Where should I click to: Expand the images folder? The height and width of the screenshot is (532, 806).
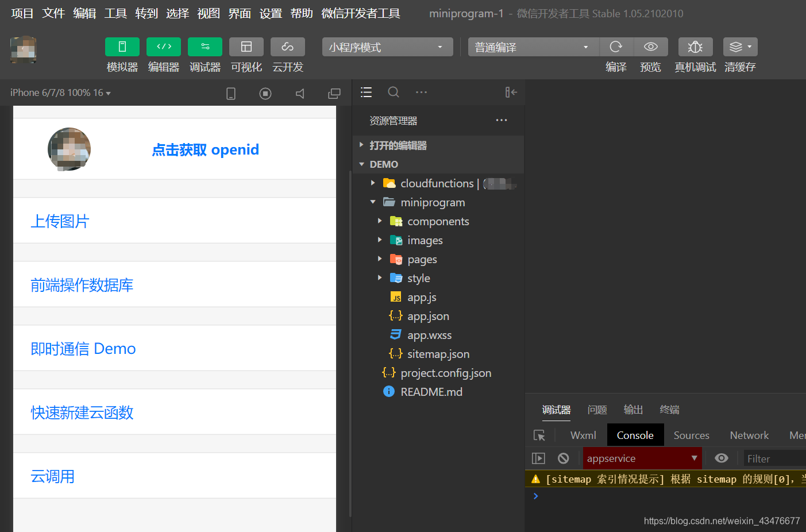(438, 240)
